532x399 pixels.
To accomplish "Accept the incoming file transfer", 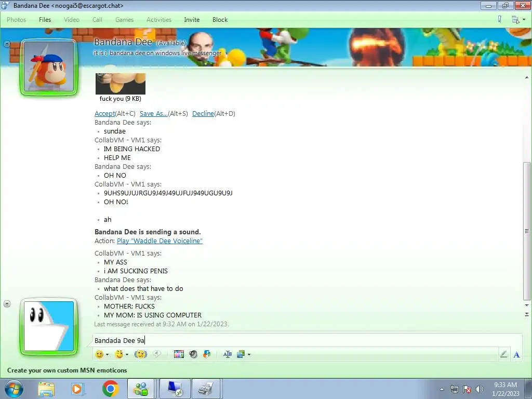I will [104, 114].
